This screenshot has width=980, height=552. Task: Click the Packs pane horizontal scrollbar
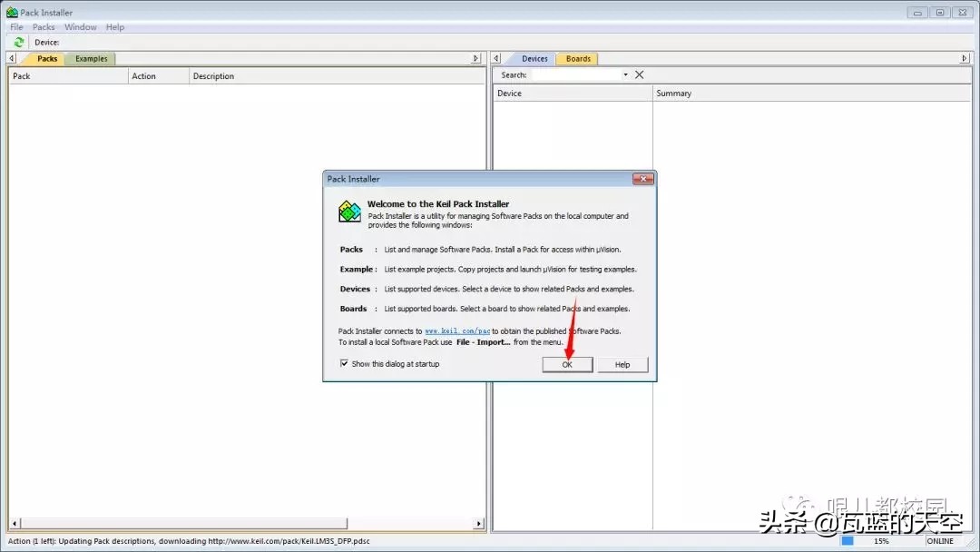click(x=247, y=523)
